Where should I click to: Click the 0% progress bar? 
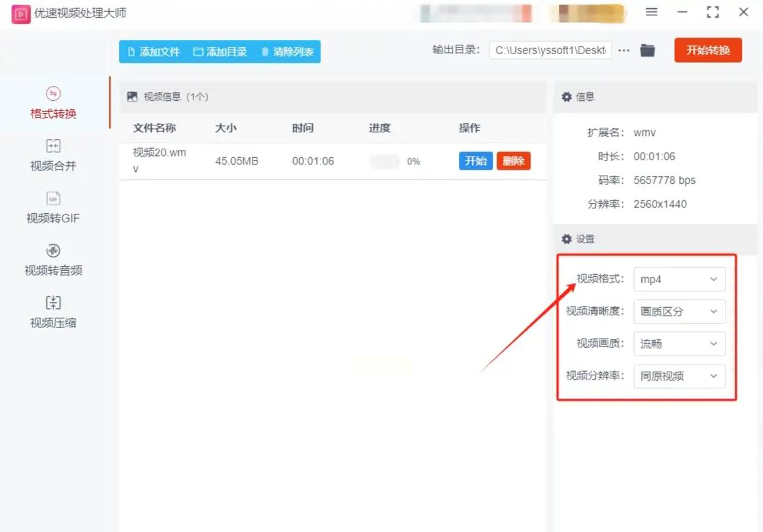coord(385,162)
